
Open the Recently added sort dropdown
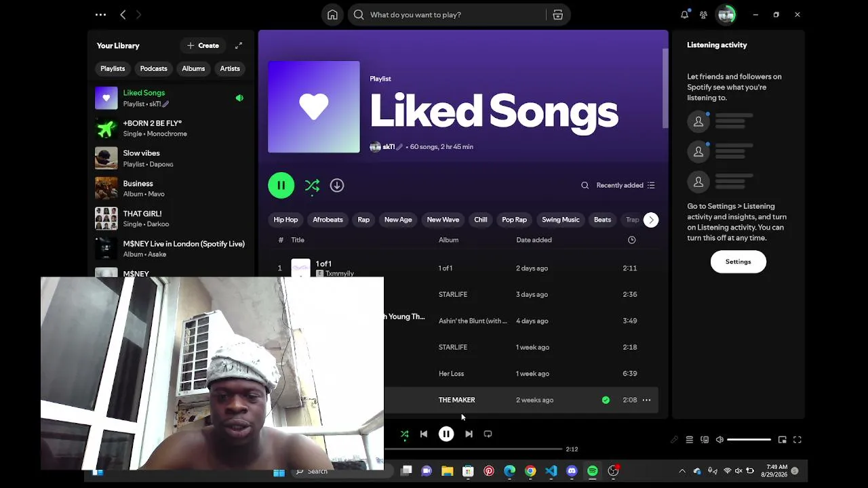click(625, 185)
